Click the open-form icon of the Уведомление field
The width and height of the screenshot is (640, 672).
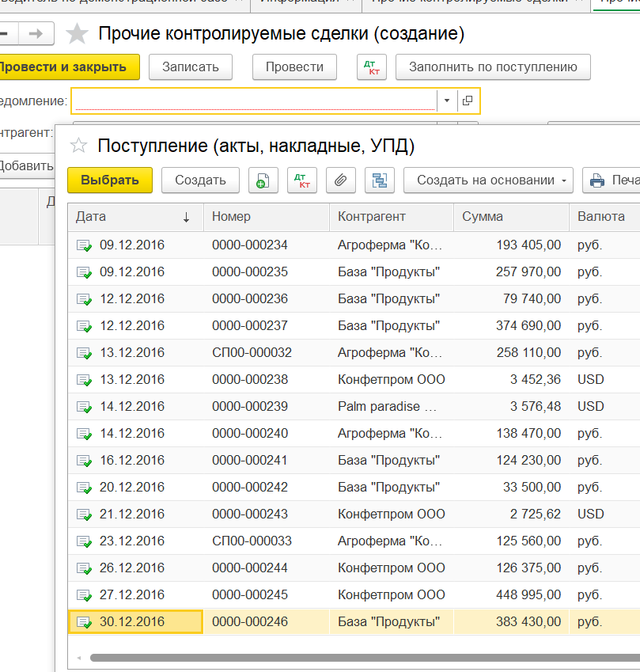pyautogui.click(x=468, y=101)
